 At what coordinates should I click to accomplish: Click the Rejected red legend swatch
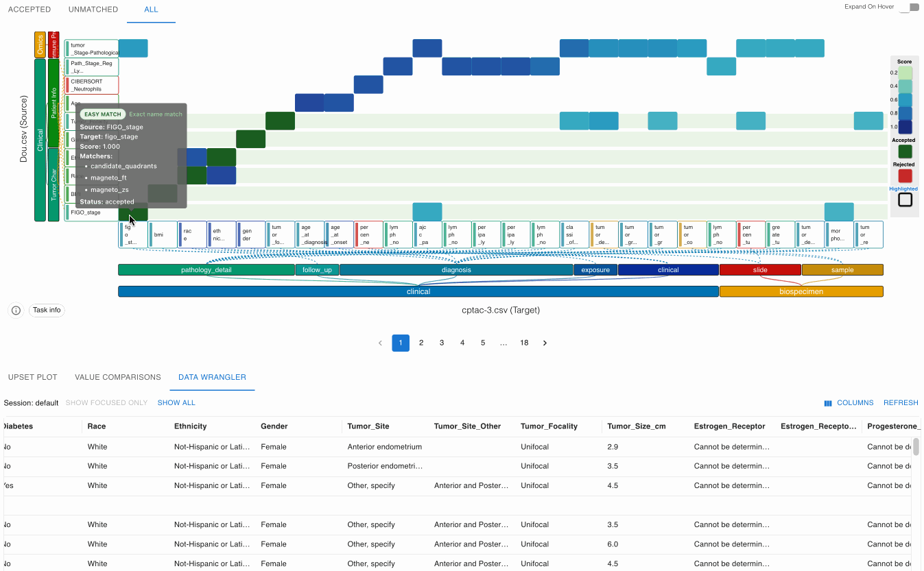click(x=905, y=175)
